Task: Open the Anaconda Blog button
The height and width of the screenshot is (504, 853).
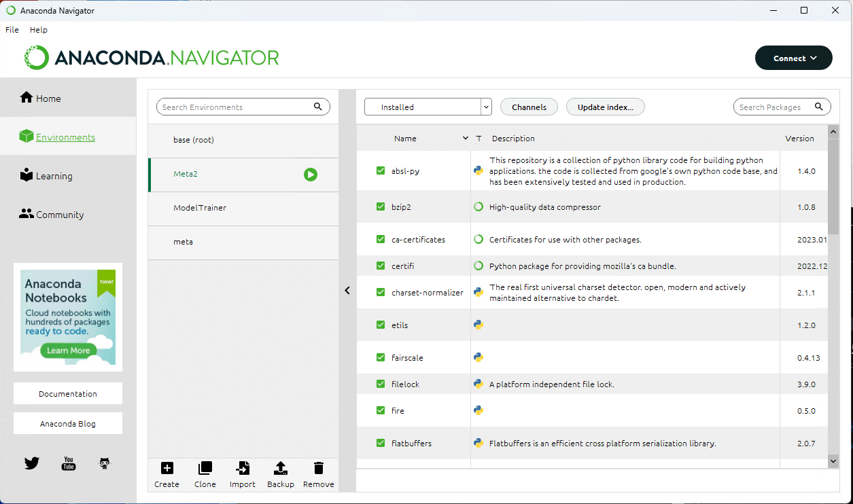Action: [68, 423]
